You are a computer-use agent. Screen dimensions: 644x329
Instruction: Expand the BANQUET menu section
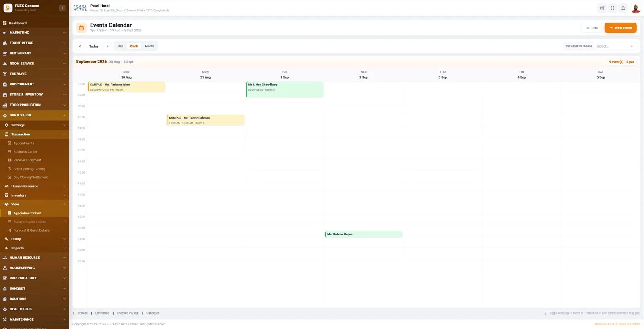coord(34,288)
